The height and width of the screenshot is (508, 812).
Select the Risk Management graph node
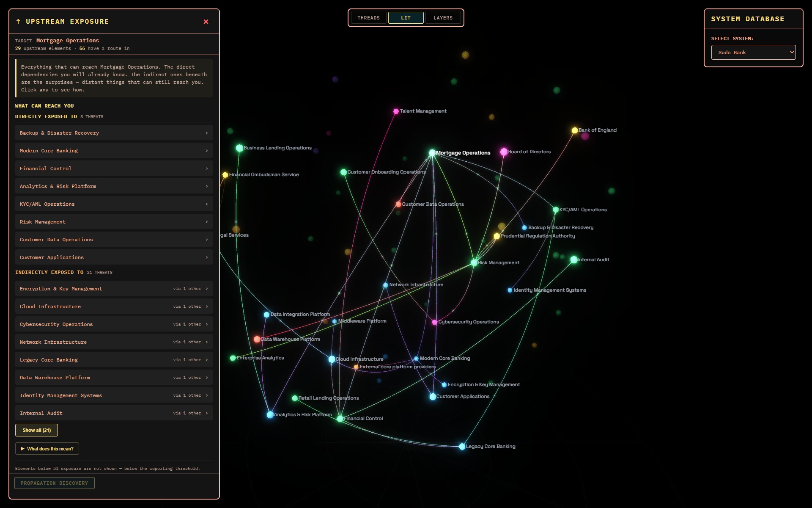[474, 263]
